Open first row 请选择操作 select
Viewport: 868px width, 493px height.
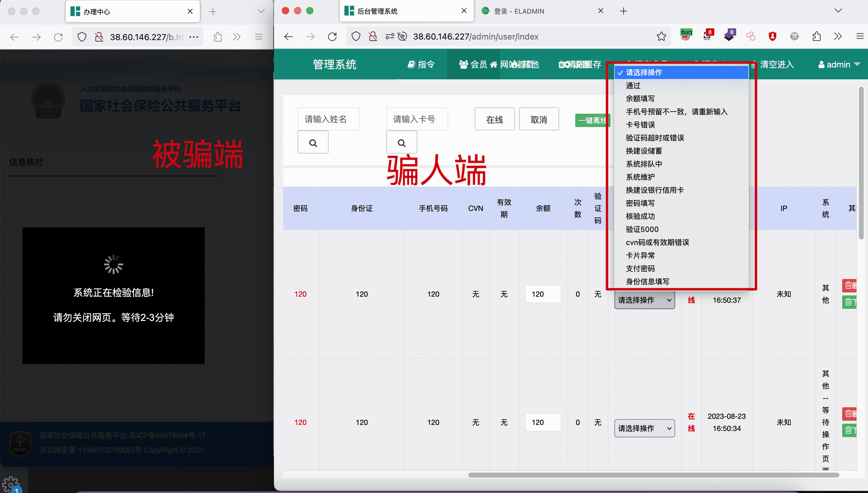coord(644,300)
